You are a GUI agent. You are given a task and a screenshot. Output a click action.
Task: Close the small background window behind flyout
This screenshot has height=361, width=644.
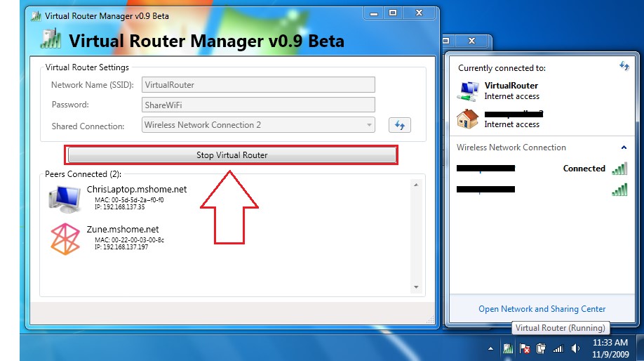pyautogui.click(x=471, y=41)
